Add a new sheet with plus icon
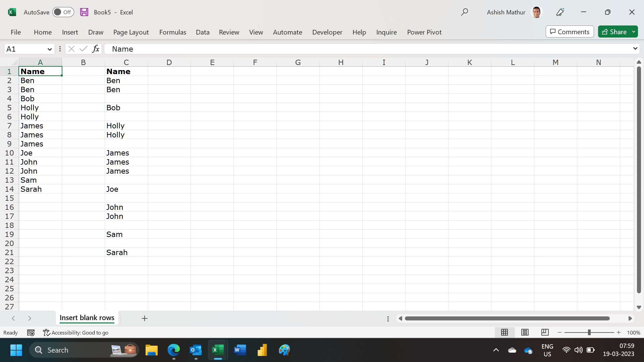Screen dimensions: 644x362 (x=145, y=318)
